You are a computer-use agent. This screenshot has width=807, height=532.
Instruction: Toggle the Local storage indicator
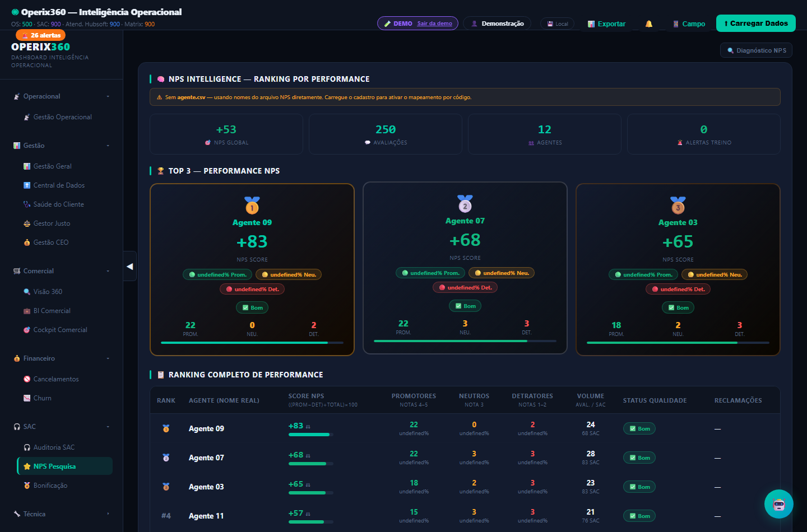coord(557,24)
